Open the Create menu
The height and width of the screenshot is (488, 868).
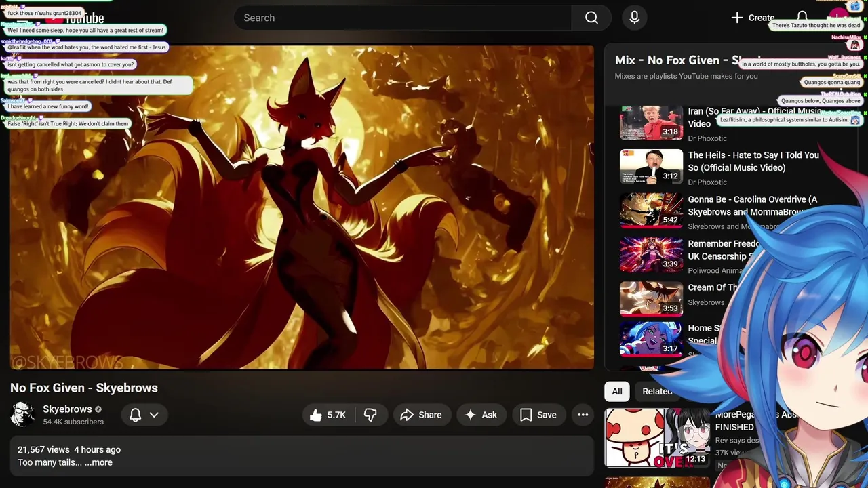pos(753,18)
